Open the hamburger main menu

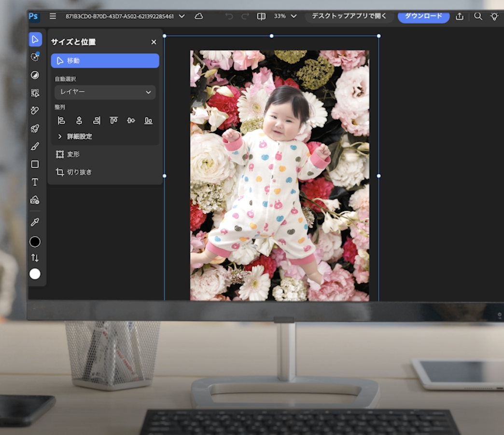coord(53,16)
